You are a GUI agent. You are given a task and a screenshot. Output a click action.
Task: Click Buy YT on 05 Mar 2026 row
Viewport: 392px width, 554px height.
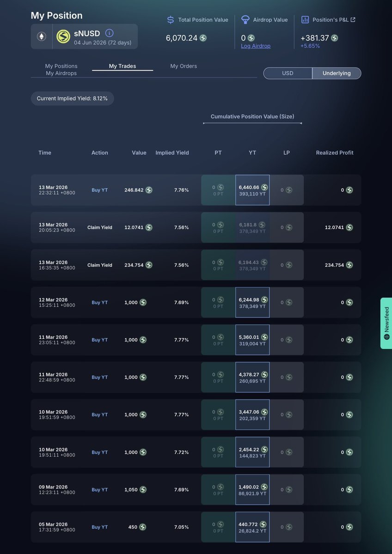coord(100,527)
